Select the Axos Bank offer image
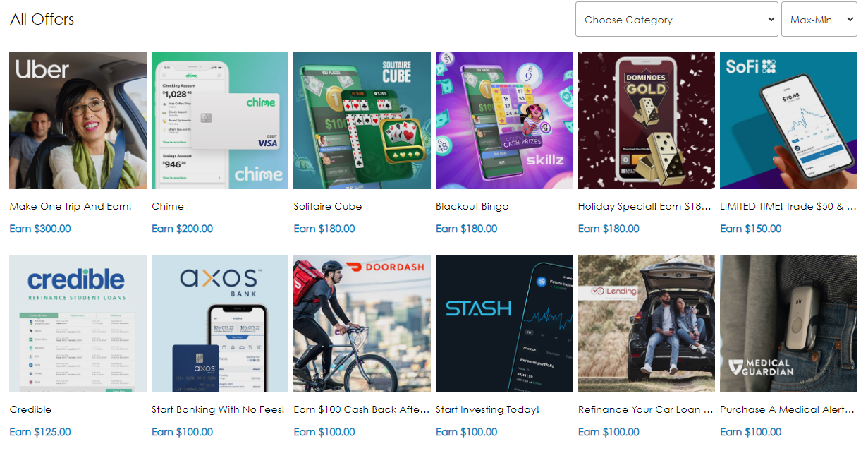The image size is (868, 451). click(x=220, y=324)
